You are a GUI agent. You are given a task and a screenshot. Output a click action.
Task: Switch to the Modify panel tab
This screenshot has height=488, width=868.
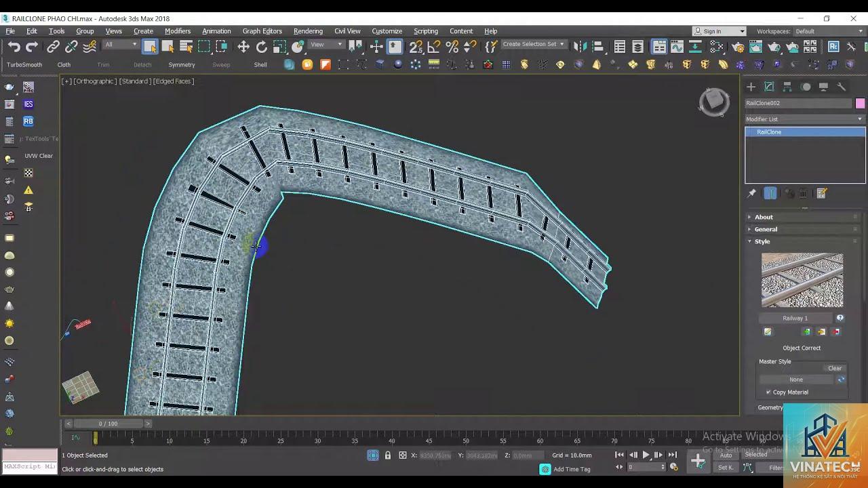769,87
